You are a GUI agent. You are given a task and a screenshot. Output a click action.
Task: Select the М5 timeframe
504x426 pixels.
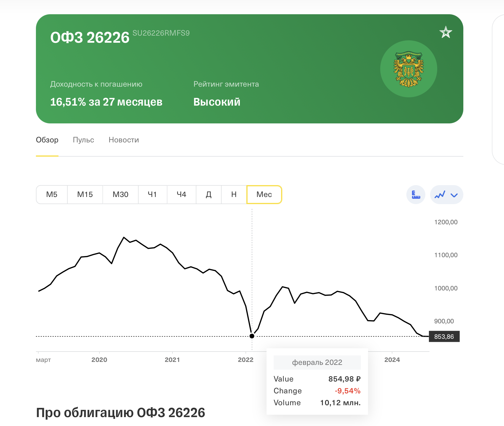click(52, 195)
